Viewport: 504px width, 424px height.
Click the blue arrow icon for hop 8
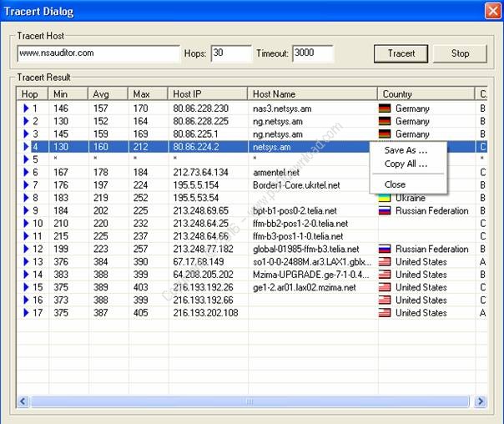click(27, 198)
